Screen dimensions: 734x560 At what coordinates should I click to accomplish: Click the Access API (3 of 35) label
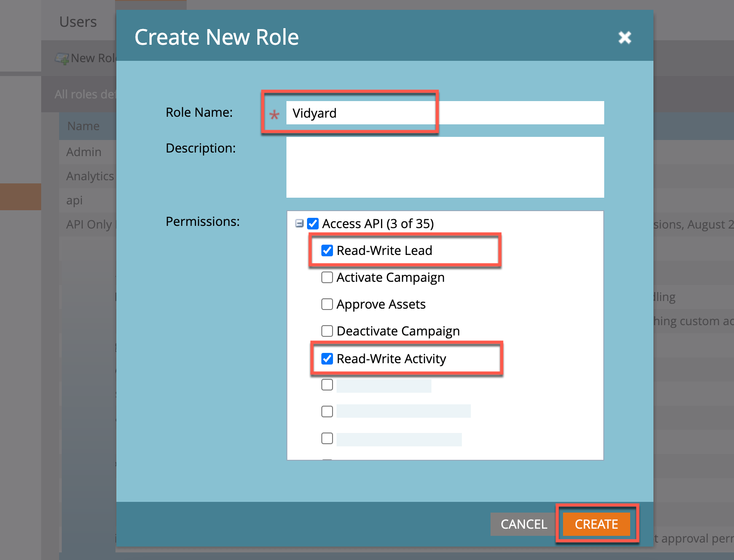pos(378,224)
